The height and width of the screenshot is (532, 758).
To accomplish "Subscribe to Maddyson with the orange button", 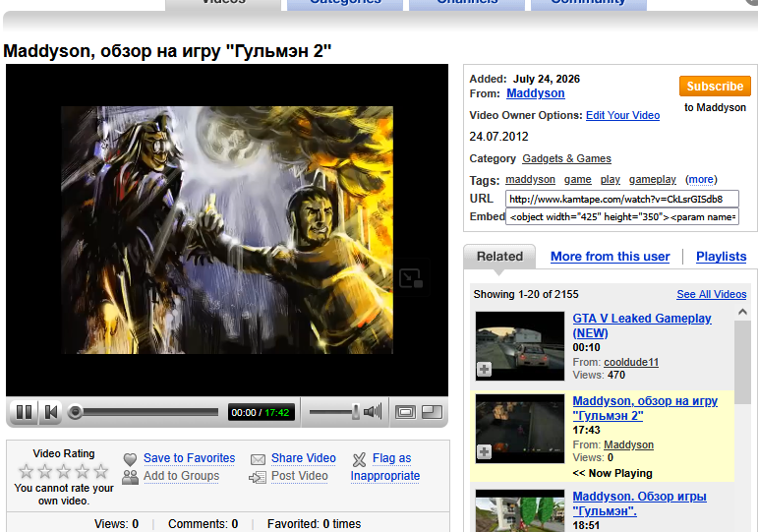I will point(715,87).
